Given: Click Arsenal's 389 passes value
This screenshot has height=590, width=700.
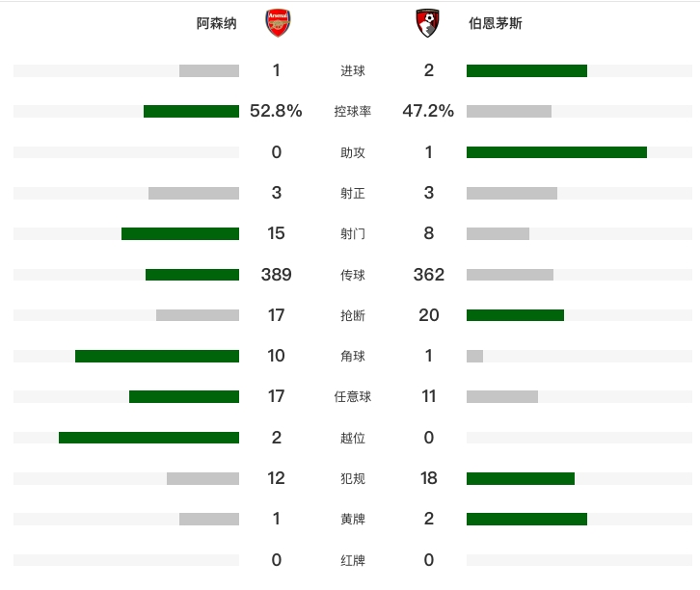Looking at the screenshot, I should (277, 275).
